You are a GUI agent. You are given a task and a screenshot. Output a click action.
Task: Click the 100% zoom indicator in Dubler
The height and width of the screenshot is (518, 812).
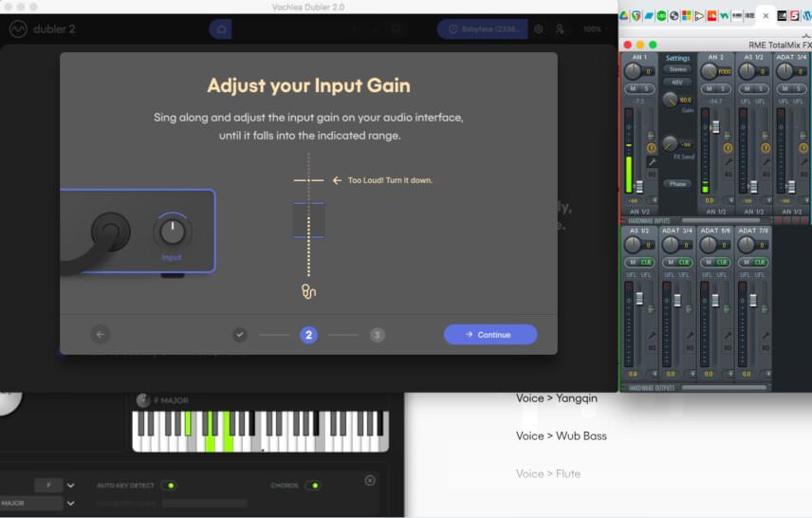pos(592,29)
